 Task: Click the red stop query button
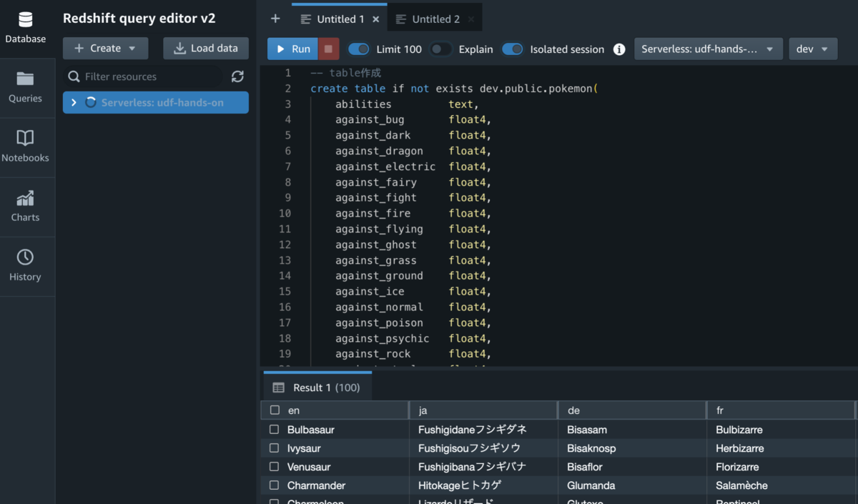tap(329, 49)
